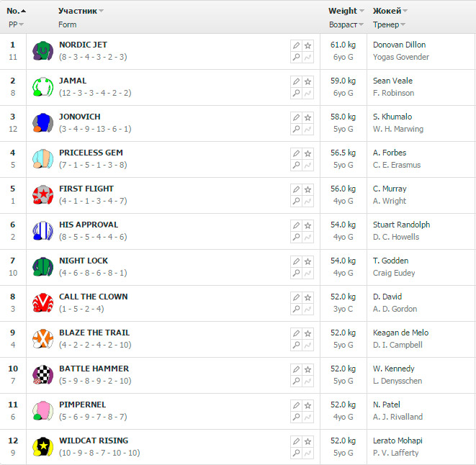Click the pencil note icon for NORDIC JET
The image size is (476, 465).
[296, 45]
